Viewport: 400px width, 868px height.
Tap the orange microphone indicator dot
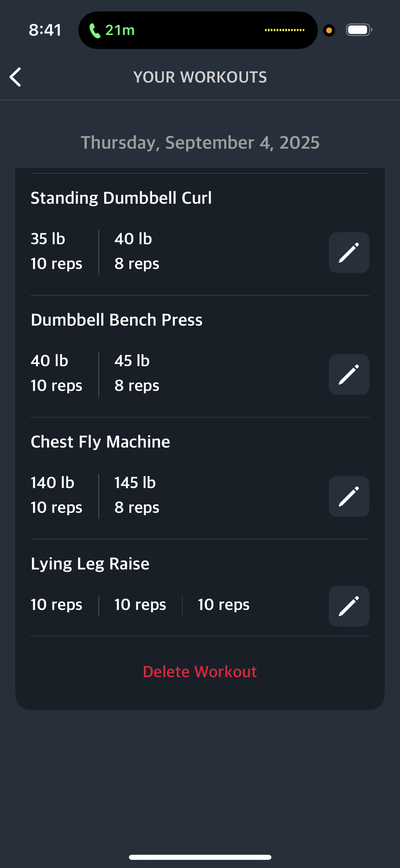[329, 30]
